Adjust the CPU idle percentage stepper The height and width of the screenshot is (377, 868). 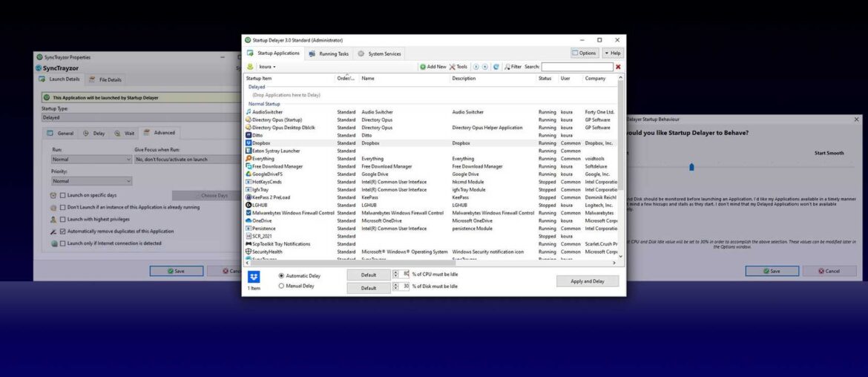(395, 274)
